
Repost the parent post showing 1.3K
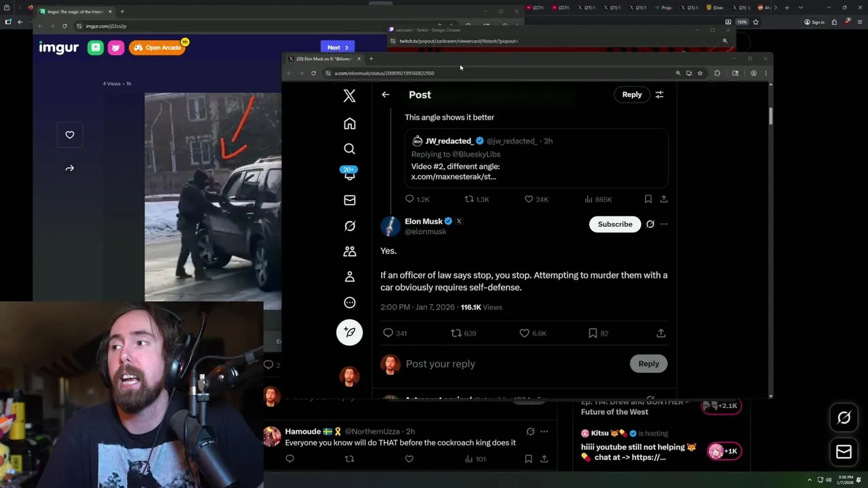(x=476, y=199)
